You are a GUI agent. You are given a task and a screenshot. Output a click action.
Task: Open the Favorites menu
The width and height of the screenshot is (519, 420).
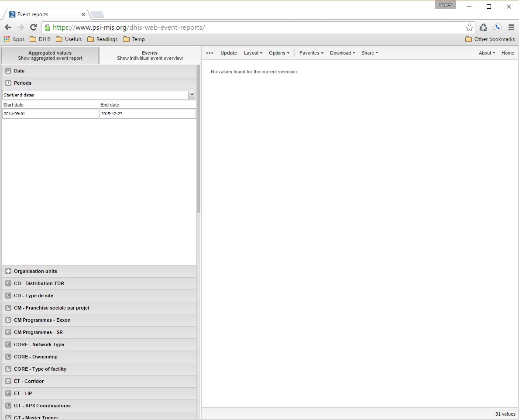pos(311,53)
